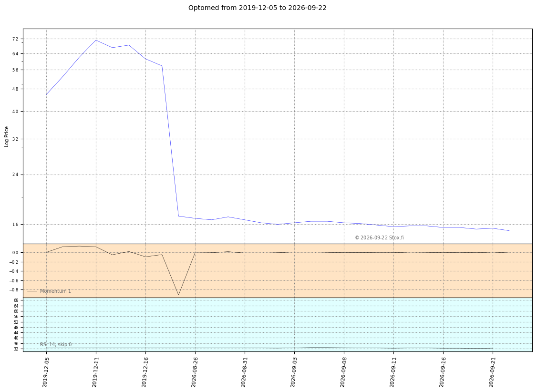Viewport: 537px width, 392px height.
Task: Click the 2026-09-11 x-axis date label
Action: point(393,372)
